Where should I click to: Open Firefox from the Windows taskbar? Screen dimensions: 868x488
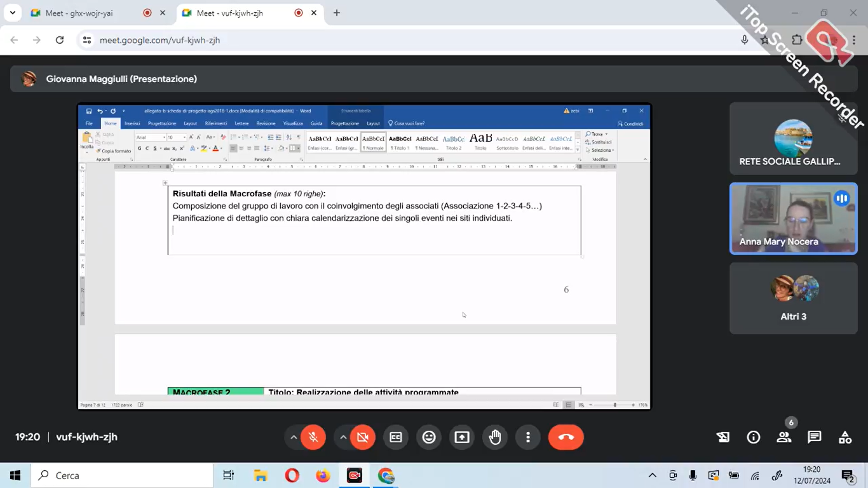(323, 475)
